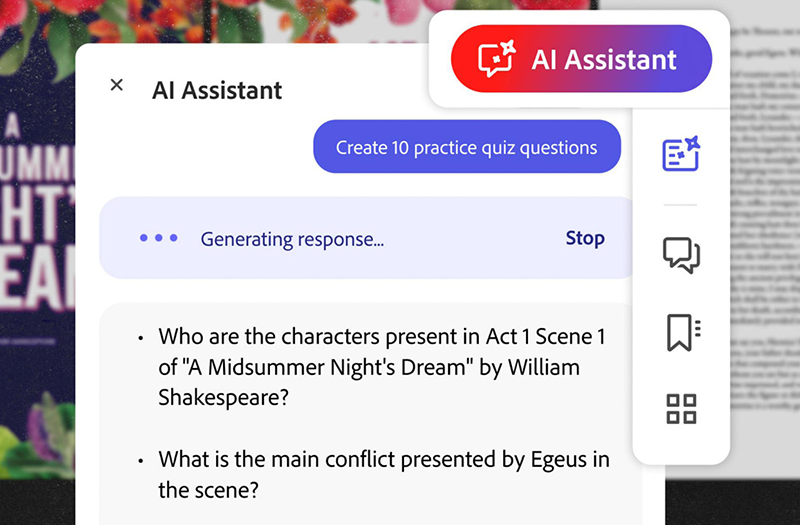The image size is (800, 525).
Task: Stop the response generation
Action: [585, 238]
